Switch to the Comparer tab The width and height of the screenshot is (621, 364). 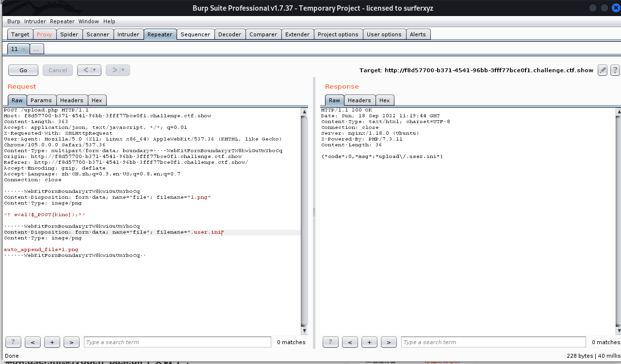[263, 34]
